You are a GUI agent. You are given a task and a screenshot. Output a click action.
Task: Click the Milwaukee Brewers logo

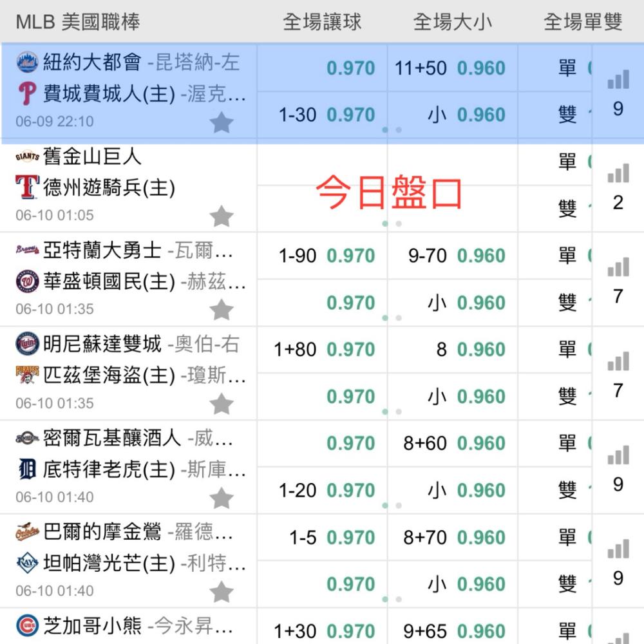pyautogui.click(x=27, y=438)
